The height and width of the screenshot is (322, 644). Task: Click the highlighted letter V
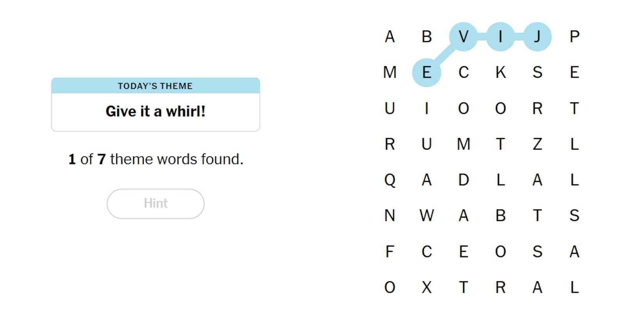tap(463, 37)
